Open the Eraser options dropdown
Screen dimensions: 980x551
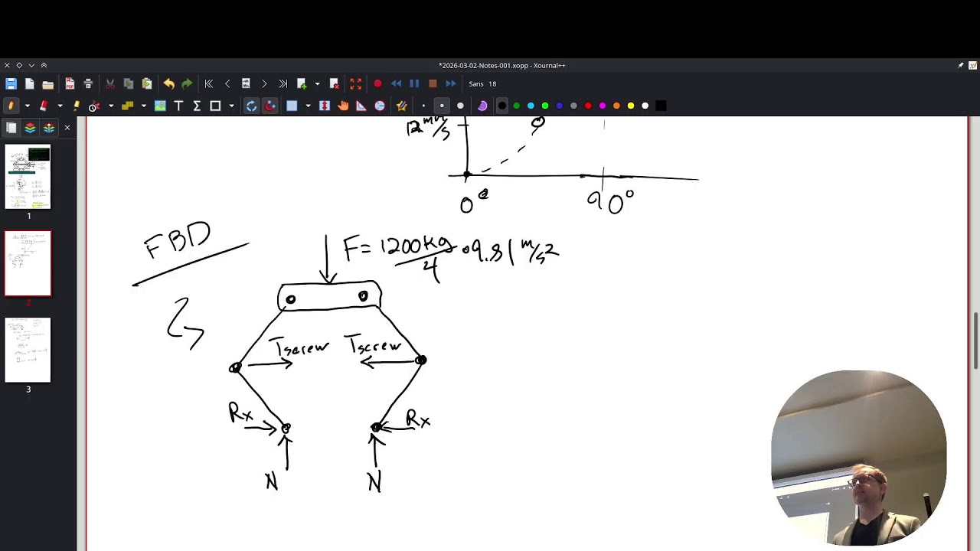coord(60,106)
